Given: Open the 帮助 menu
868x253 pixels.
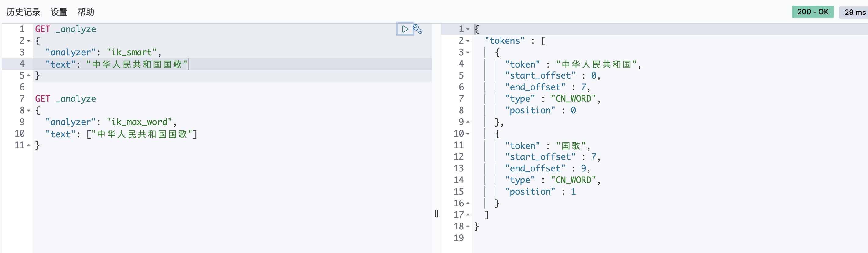Looking at the screenshot, I should point(86,12).
